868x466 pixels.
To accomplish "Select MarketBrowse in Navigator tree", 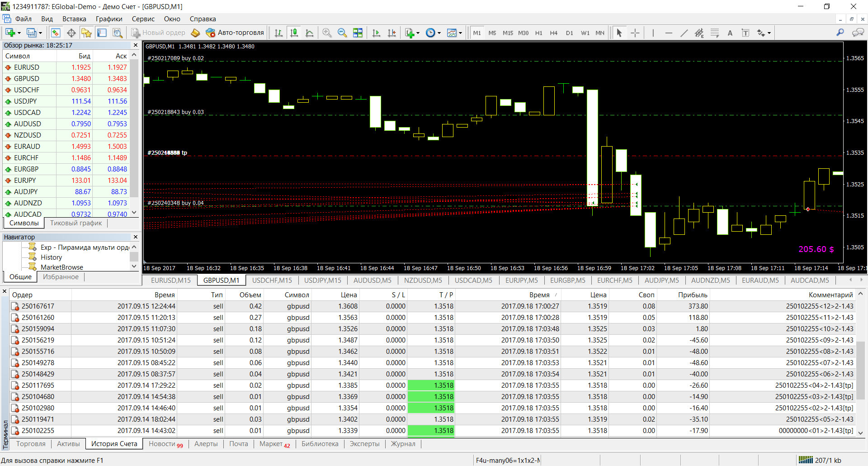I will tap(62, 267).
